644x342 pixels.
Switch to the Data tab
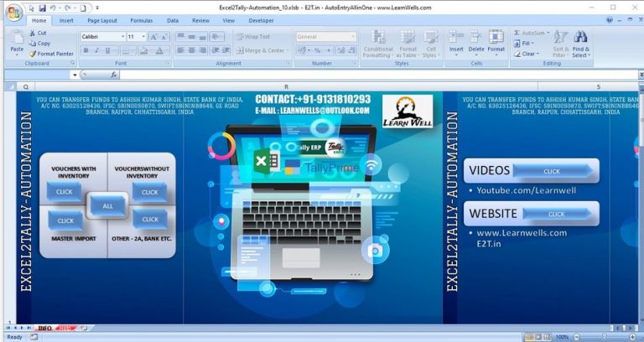click(x=173, y=20)
